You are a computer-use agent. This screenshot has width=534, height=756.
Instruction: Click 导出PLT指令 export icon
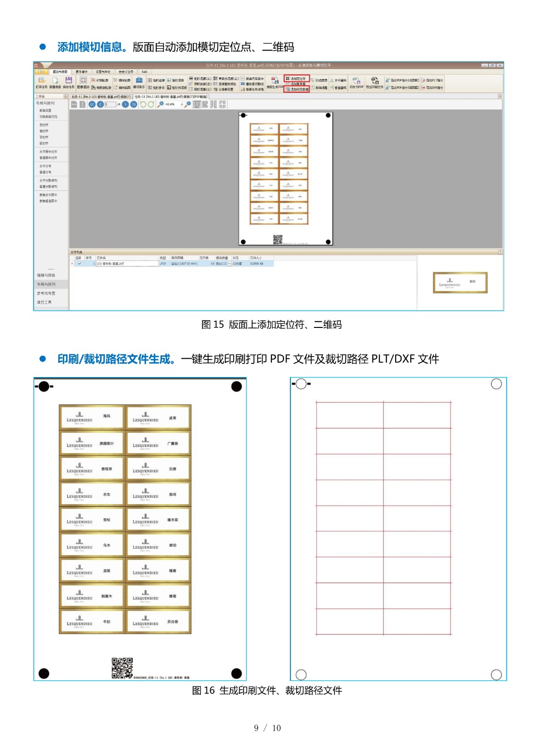tap(432, 80)
